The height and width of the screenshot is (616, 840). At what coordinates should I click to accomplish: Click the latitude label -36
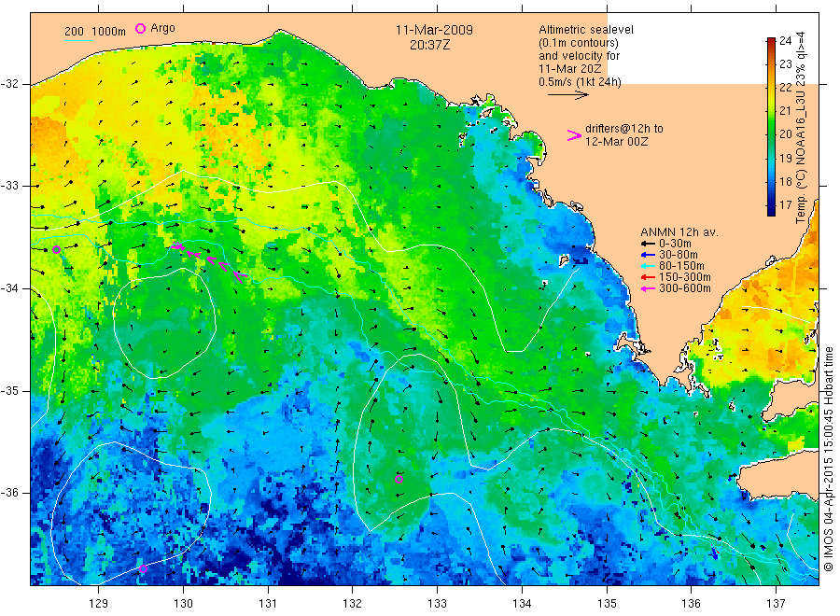pyautogui.click(x=9, y=492)
